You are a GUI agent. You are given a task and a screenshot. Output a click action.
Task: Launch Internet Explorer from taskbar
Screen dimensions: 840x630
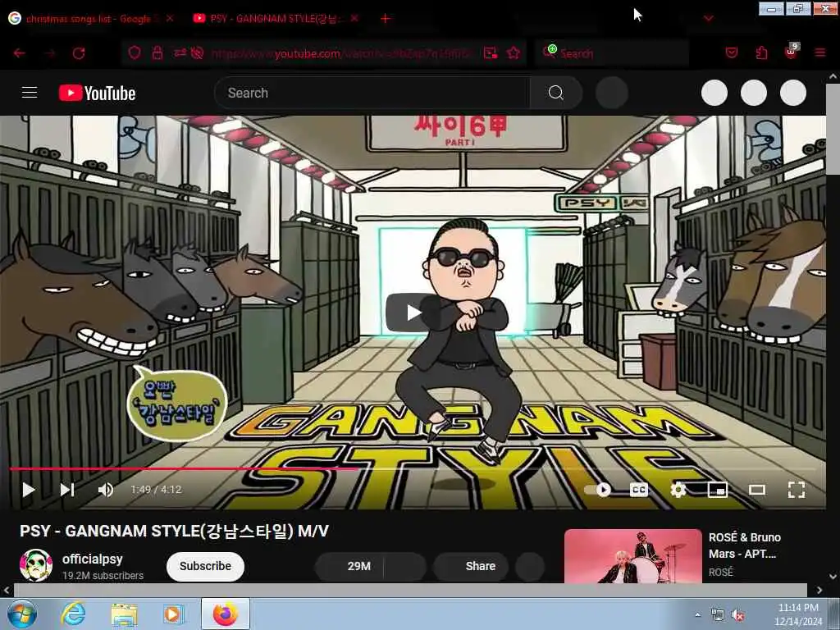[73, 614]
